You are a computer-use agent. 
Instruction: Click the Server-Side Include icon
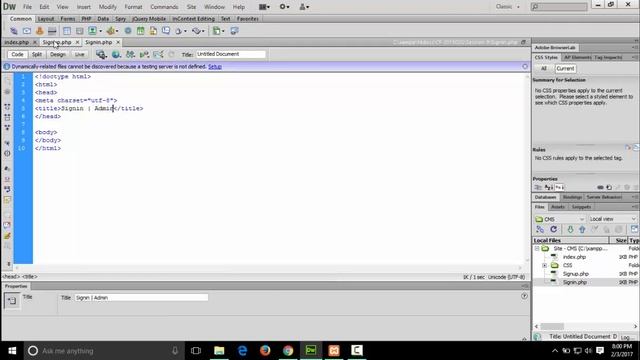click(x=153, y=31)
